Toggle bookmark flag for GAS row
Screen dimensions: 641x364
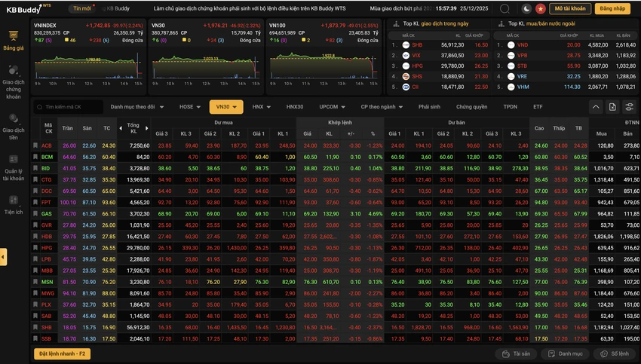point(35,214)
